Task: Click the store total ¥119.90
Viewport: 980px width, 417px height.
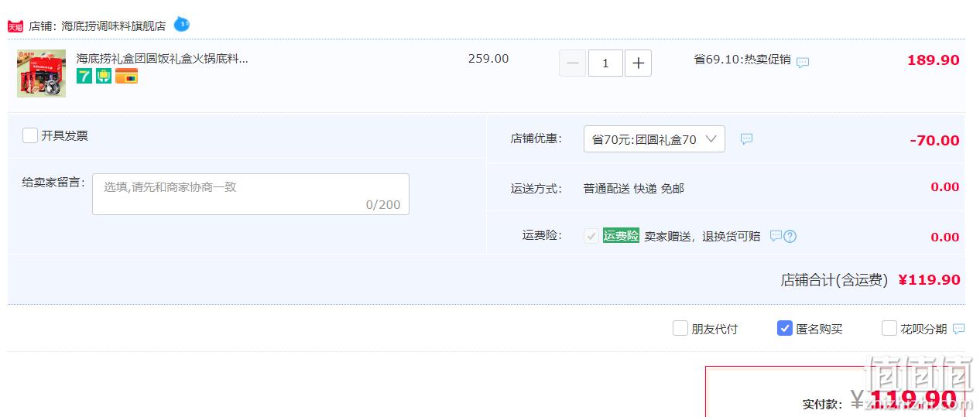Action: (930, 279)
